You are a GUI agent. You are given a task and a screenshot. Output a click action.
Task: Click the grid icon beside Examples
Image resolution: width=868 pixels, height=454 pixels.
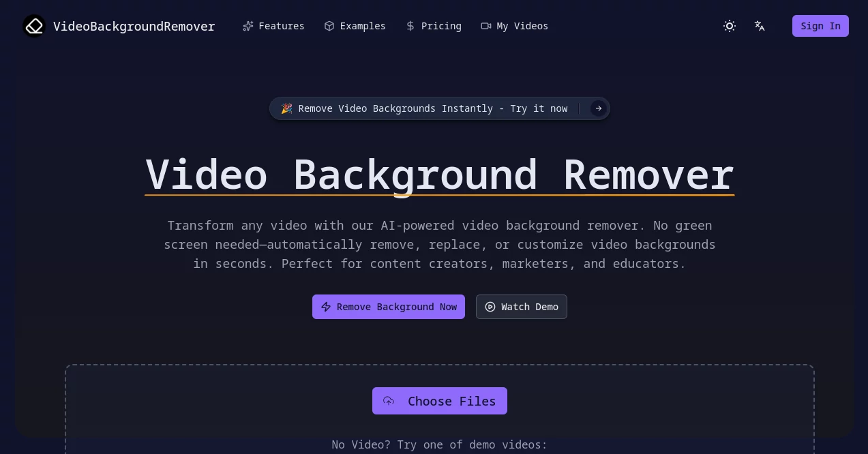(329, 26)
